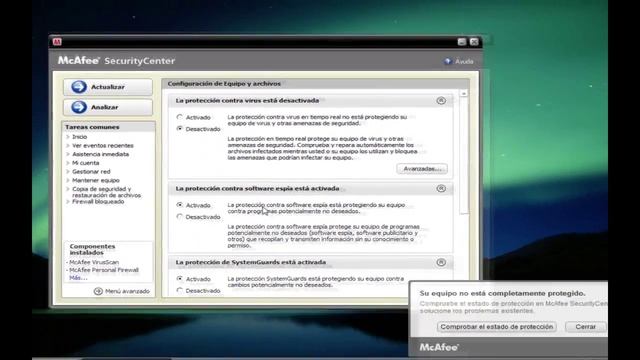Start a scan with Analizar
The image size is (640, 360).
point(108,107)
